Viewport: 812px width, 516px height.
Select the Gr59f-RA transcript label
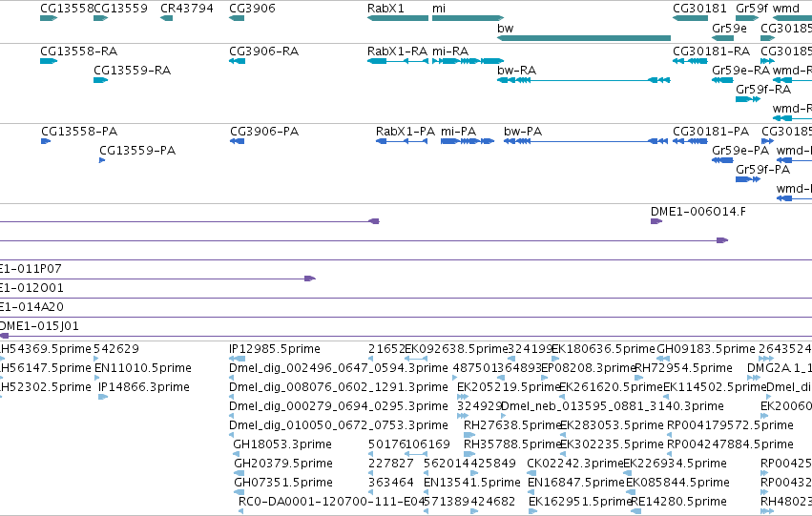coord(763,90)
